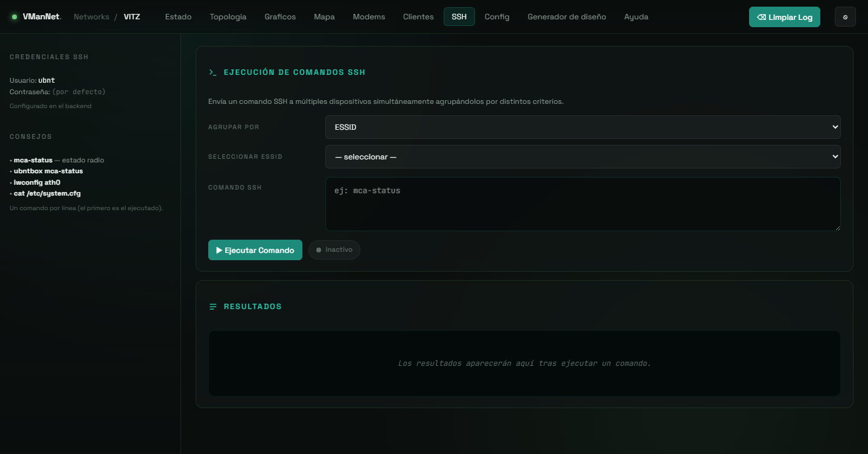The image size is (868, 454).
Task: Select the SSH tab
Action: [x=459, y=17]
